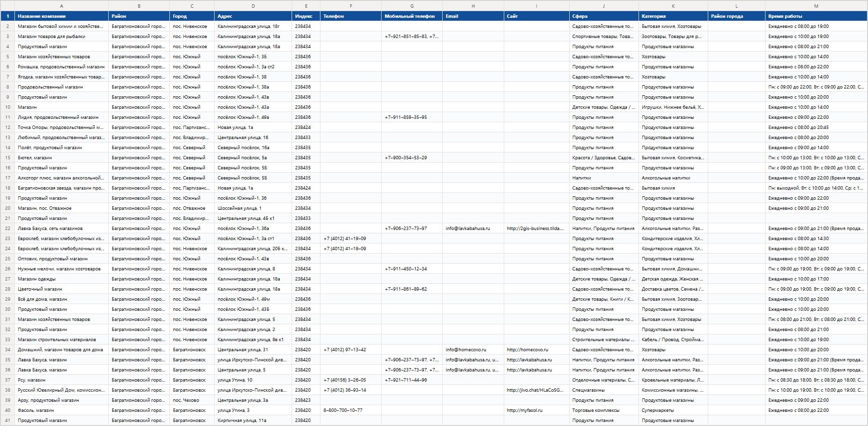Select address 'улица Утина, 10'
Viewport: 868px width, 434px height.
253,380
